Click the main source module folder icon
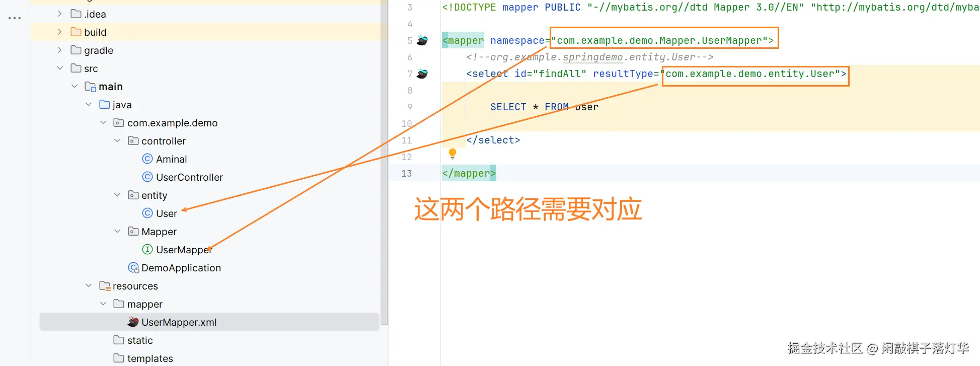The width and height of the screenshot is (980, 366). coord(91,87)
